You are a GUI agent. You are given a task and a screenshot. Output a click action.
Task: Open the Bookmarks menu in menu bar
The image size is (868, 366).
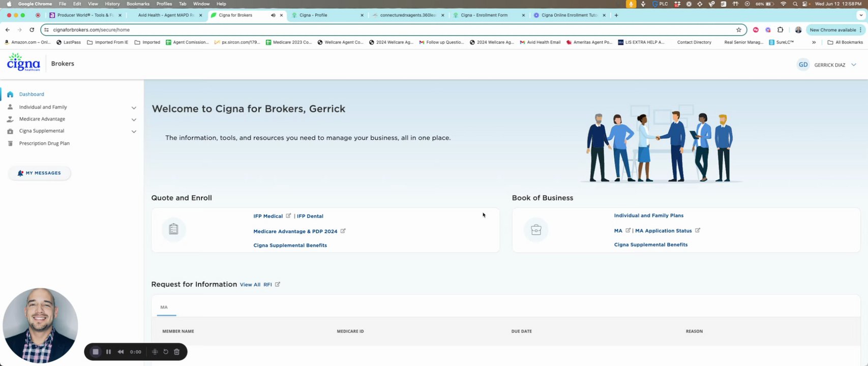tap(138, 4)
